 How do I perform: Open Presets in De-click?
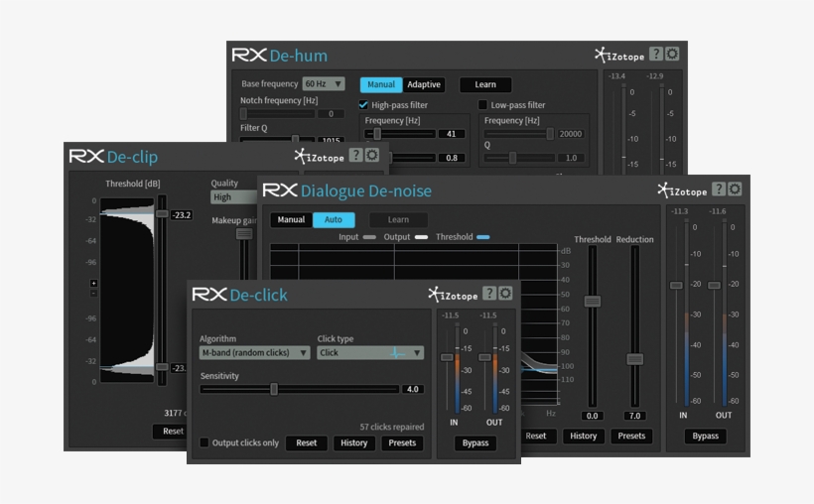pyautogui.click(x=402, y=442)
